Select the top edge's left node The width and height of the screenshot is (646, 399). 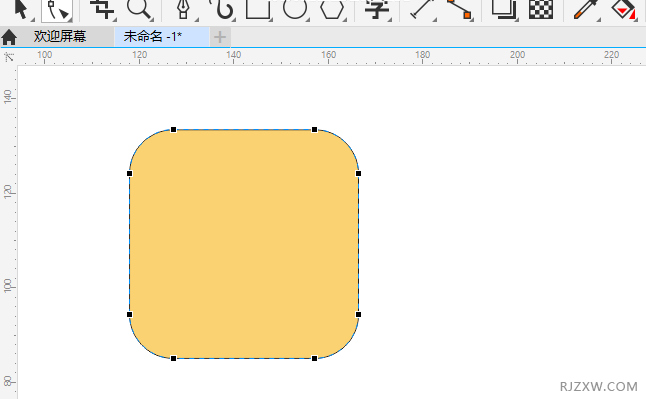tap(173, 130)
